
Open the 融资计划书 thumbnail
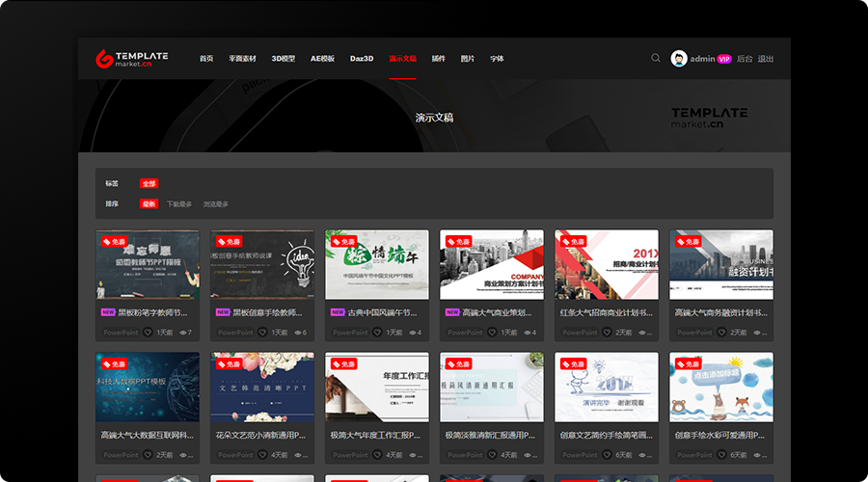pos(721,264)
